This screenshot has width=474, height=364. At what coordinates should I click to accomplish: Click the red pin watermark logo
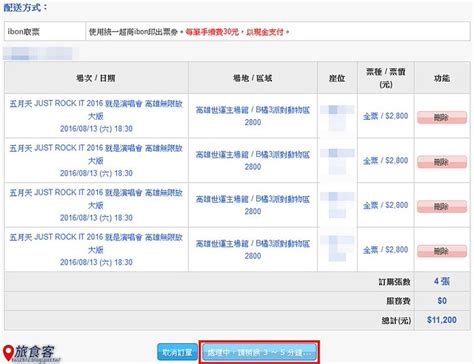[8, 353]
